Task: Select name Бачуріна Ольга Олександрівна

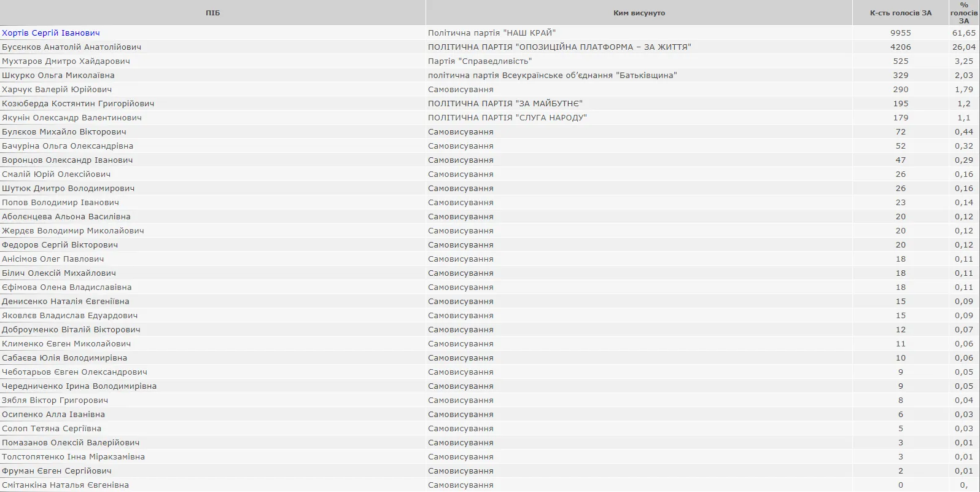Action: pos(68,146)
